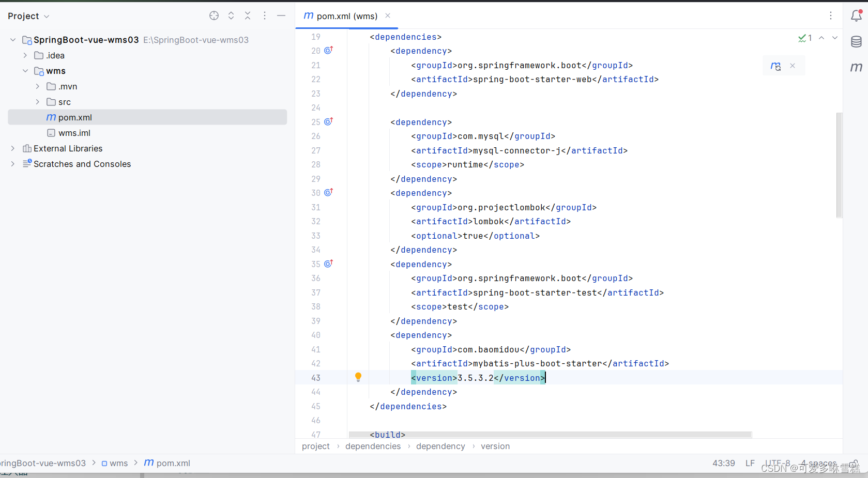868x478 pixels.
Task: Dismiss the Maven auto-import popup
Action: [x=792, y=66]
